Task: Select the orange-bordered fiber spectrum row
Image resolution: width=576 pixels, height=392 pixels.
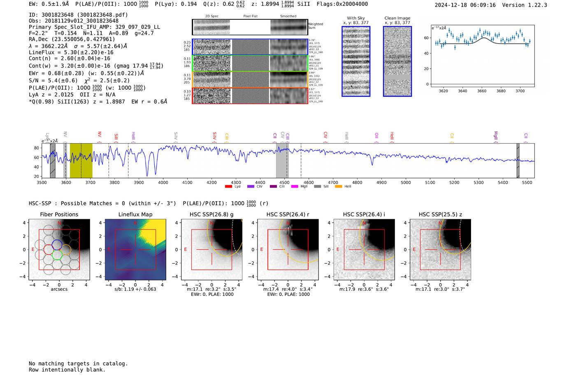Action: pyautogui.click(x=250, y=79)
